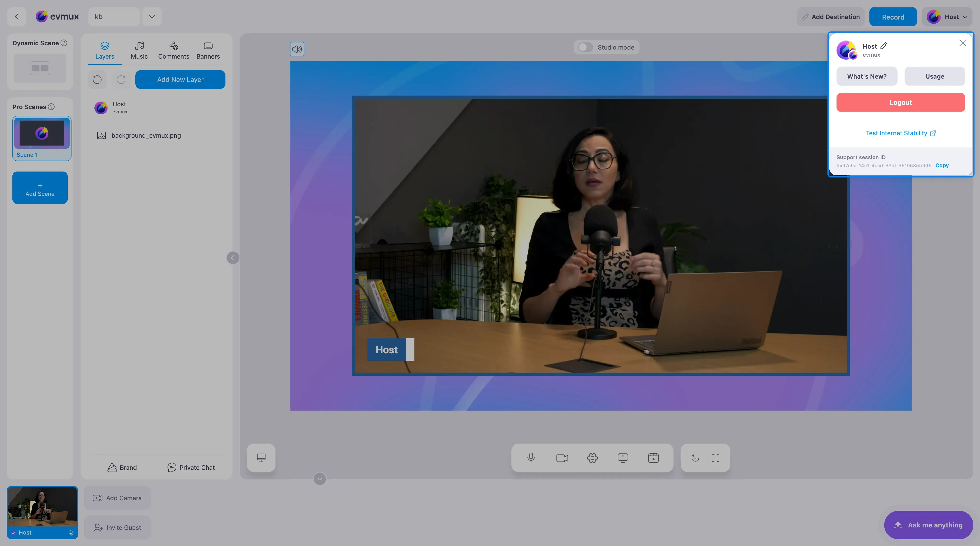
Task: Switch to the Music tab
Action: click(x=139, y=51)
